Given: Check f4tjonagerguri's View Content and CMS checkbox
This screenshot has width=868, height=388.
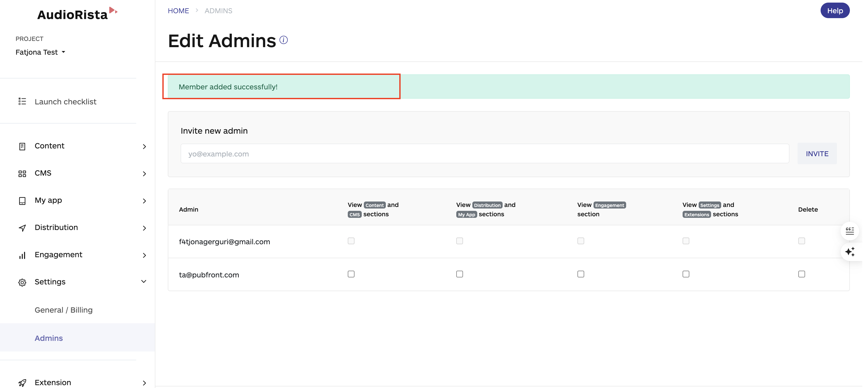Looking at the screenshot, I should pos(351,241).
